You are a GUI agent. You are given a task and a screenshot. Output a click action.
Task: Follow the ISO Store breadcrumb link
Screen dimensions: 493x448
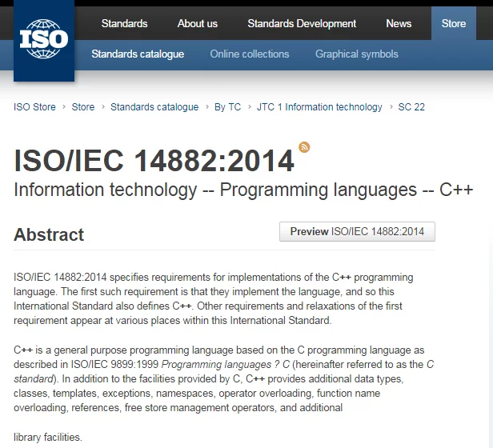tap(34, 107)
